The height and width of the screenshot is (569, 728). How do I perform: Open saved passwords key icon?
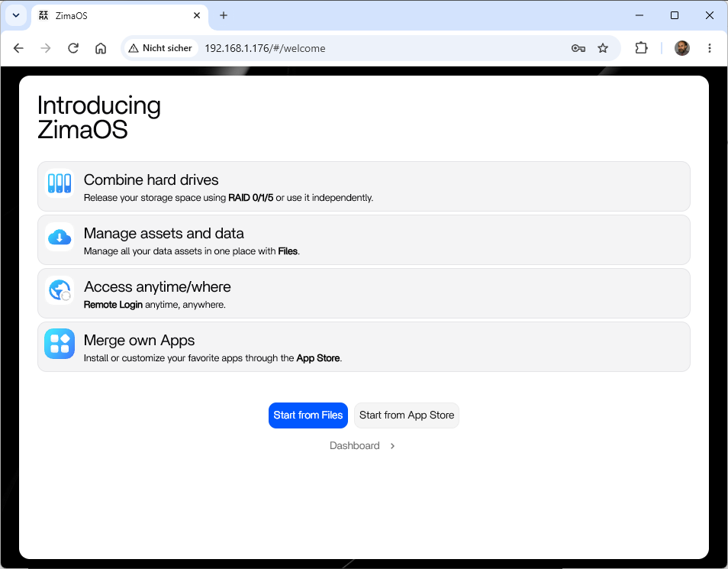click(578, 48)
